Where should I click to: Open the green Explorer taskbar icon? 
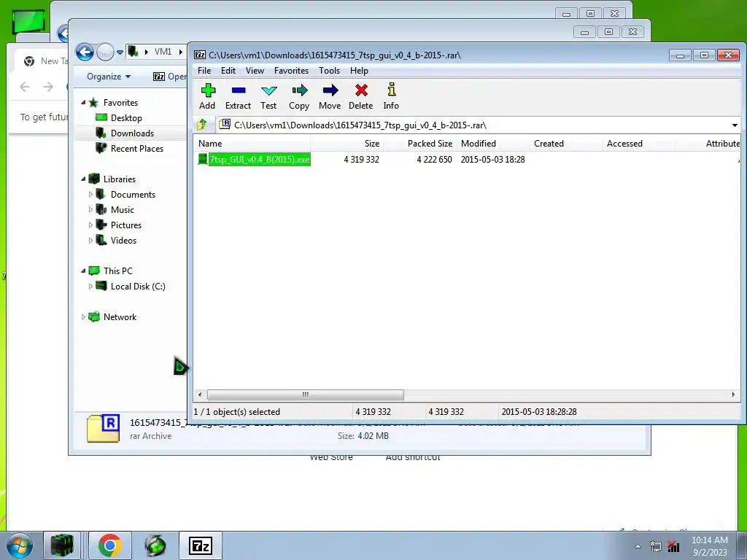tap(62, 545)
